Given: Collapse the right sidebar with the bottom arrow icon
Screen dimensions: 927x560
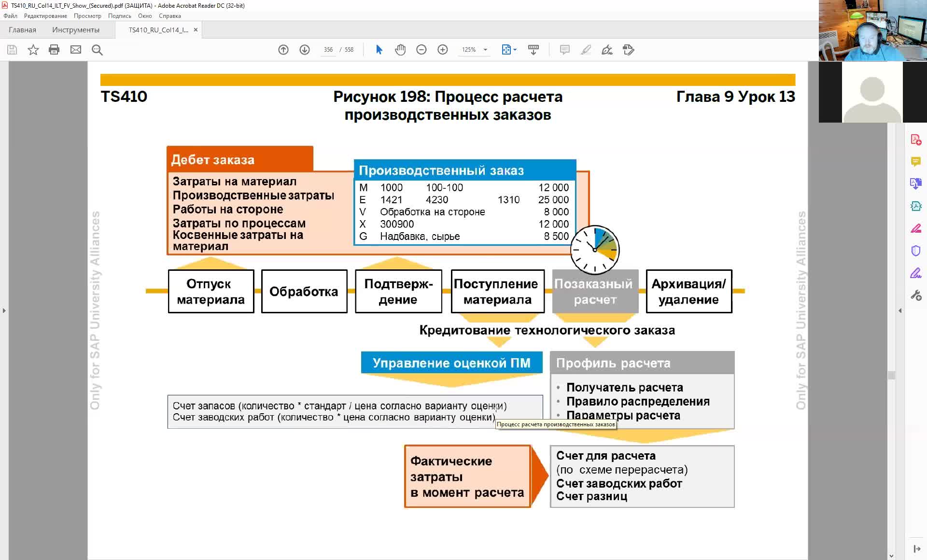Looking at the screenshot, I should click(x=916, y=549).
